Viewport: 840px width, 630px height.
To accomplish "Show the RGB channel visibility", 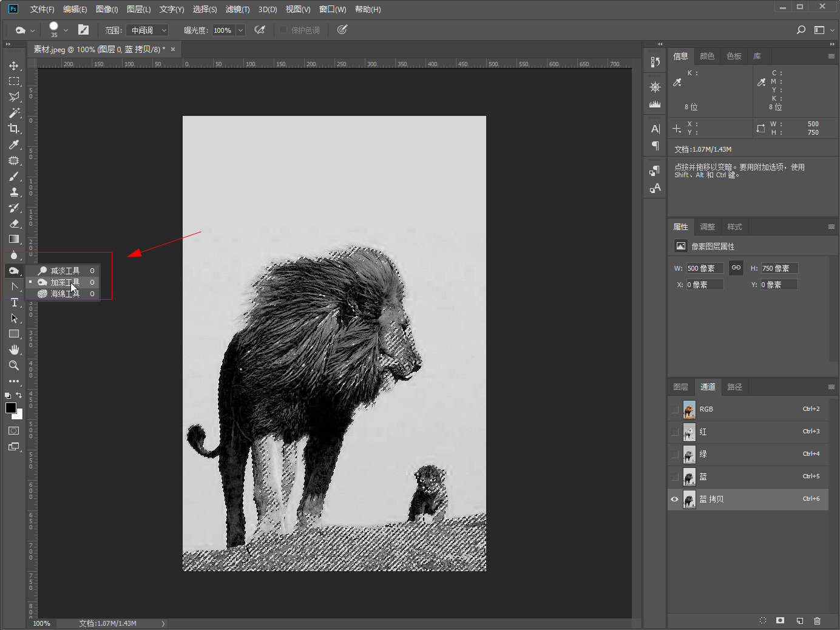I will pos(675,409).
